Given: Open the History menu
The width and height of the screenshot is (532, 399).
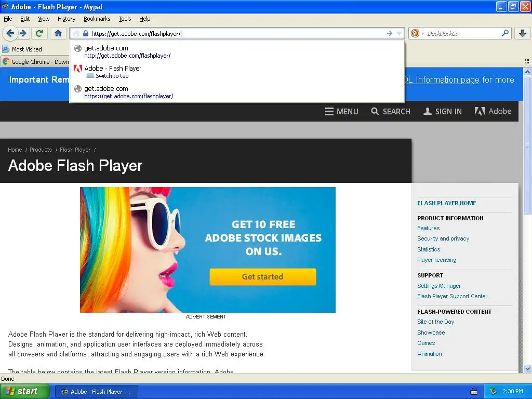Looking at the screenshot, I should (66, 19).
